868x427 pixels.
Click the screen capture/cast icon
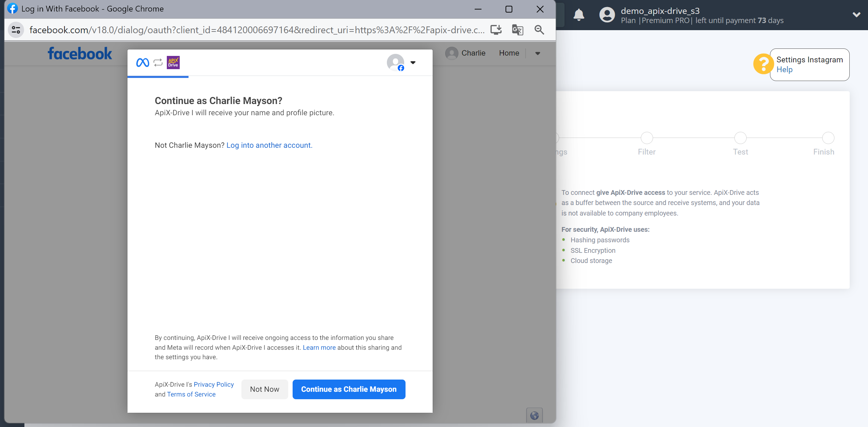click(x=496, y=30)
